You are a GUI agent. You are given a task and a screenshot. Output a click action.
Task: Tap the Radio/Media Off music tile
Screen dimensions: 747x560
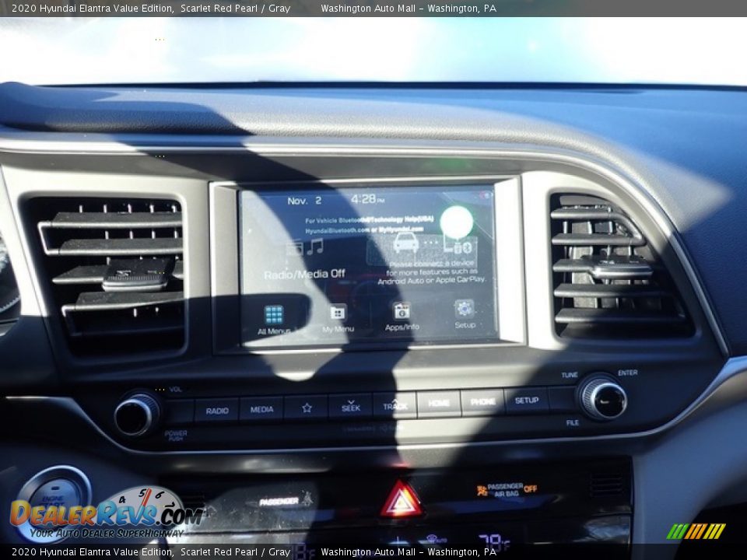[x=305, y=260]
